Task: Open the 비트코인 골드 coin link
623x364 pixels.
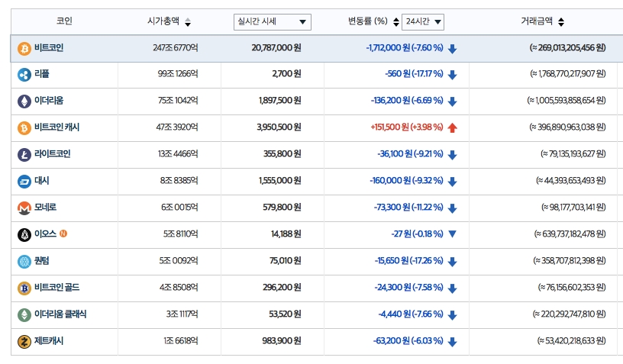Action: pos(56,287)
